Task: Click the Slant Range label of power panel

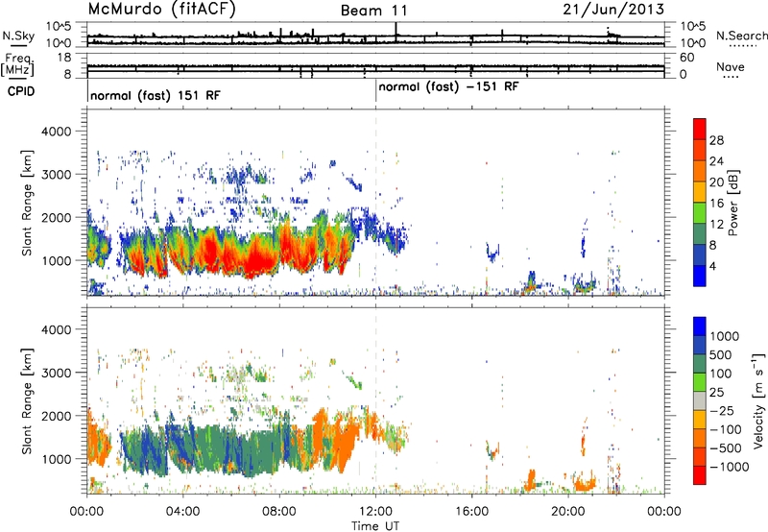Action: [27, 204]
